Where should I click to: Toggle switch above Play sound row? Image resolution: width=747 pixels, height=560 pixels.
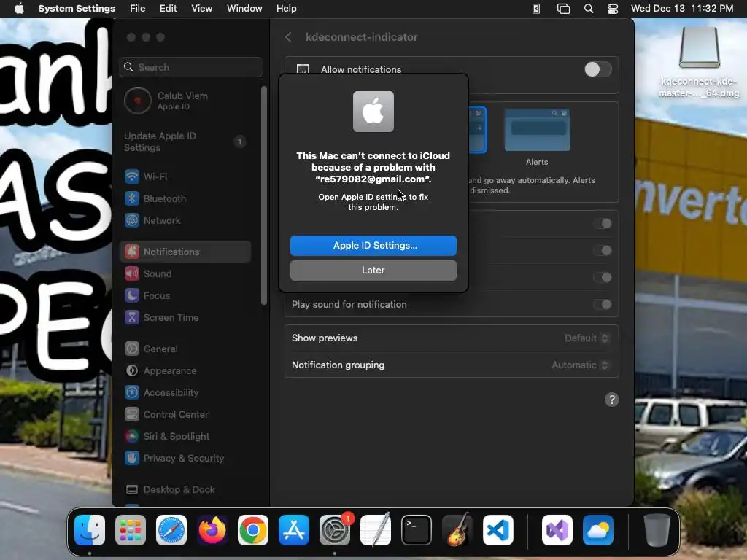pyautogui.click(x=603, y=278)
